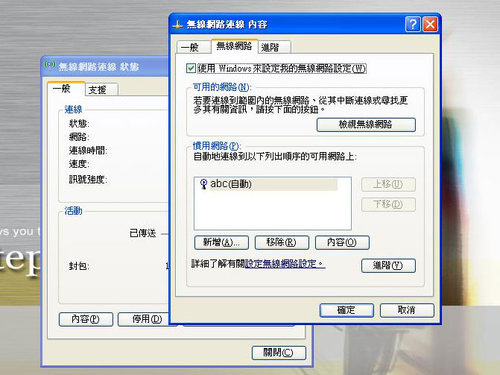The image size is (500, 375).
Task: Click the 狀態 label in status window
Action: [x=79, y=124]
